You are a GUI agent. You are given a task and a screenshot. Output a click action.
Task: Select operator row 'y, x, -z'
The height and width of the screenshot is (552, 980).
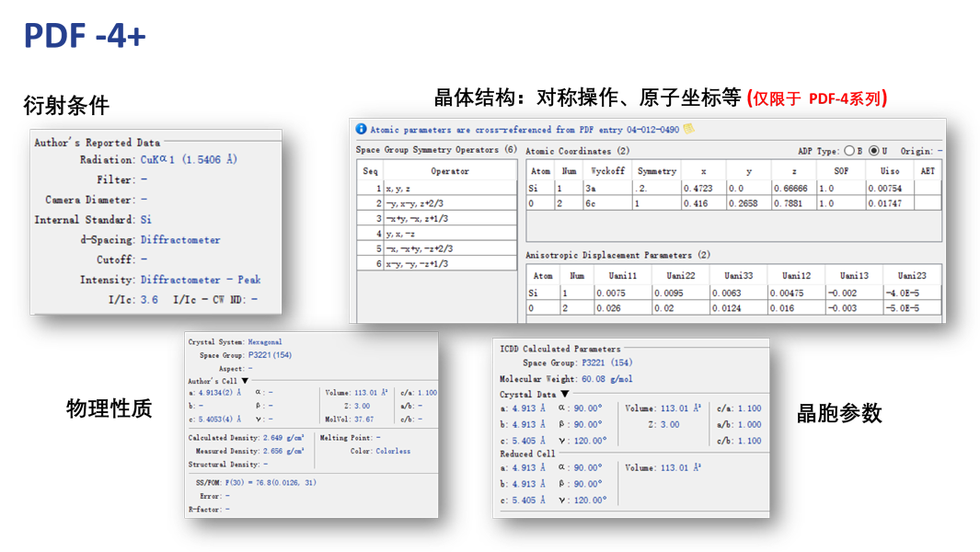click(437, 233)
